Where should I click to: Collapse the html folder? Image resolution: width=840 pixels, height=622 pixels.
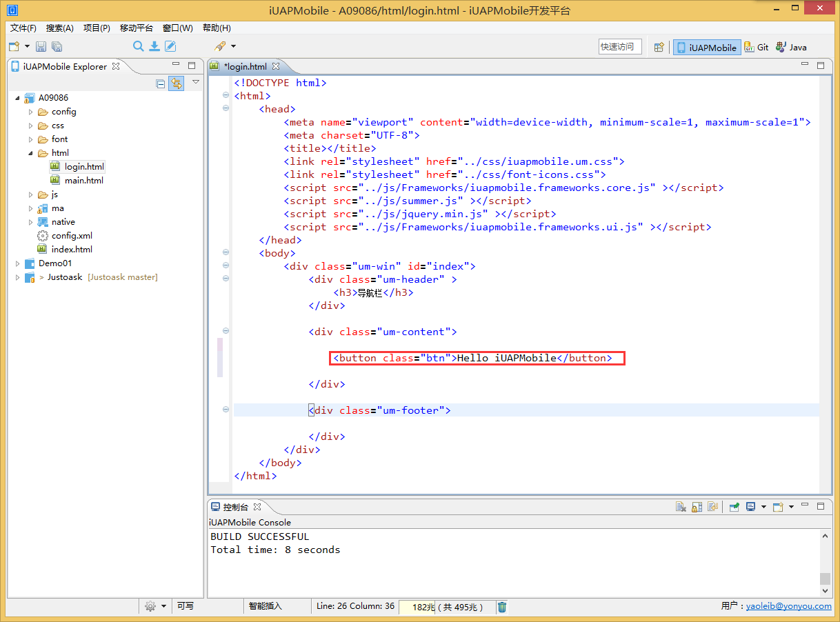pyautogui.click(x=30, y=153)
